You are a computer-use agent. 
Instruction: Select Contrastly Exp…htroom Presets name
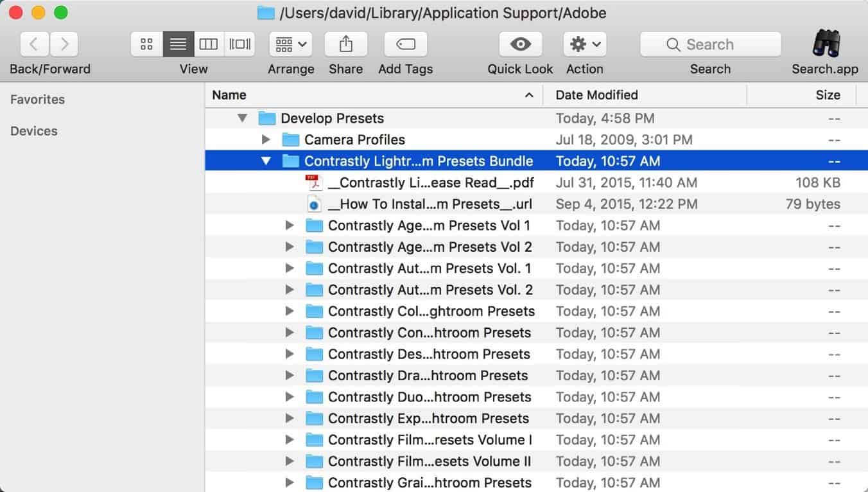click(x=428, y=418)
